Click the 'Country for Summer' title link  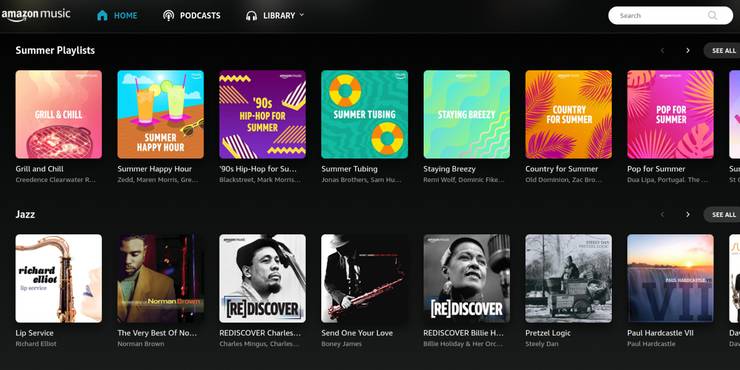click(x=562, y=169)
